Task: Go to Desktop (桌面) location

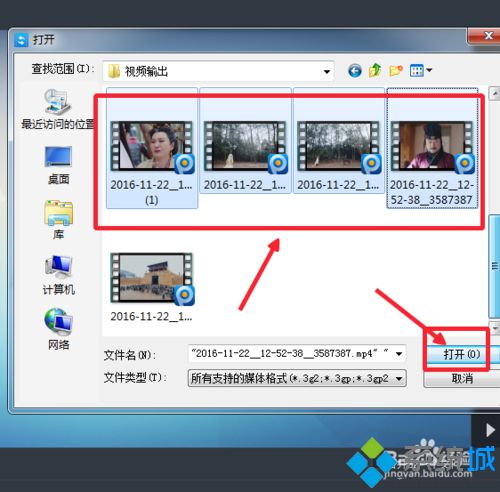Action: tap(58, 165)
